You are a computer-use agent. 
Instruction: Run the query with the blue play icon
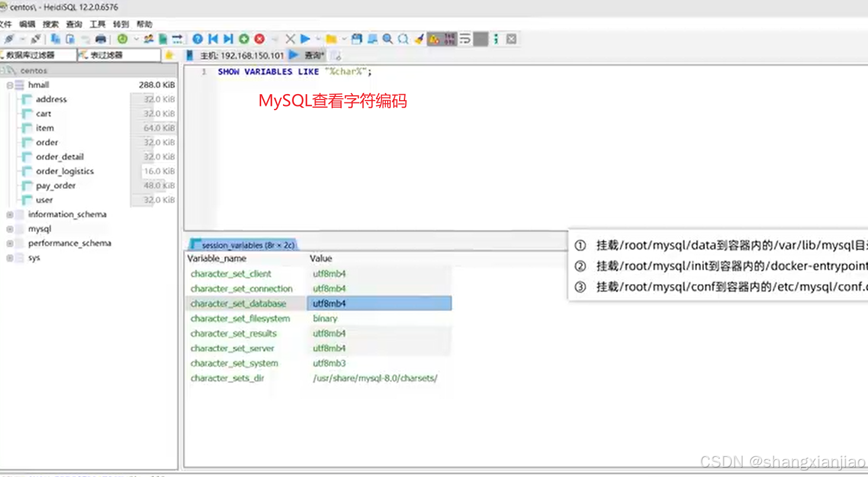(x=305, y=38)
